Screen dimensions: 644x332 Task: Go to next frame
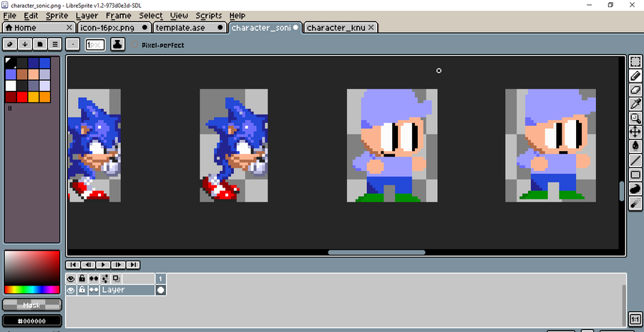pyautogui.click(x=118, y=265)
